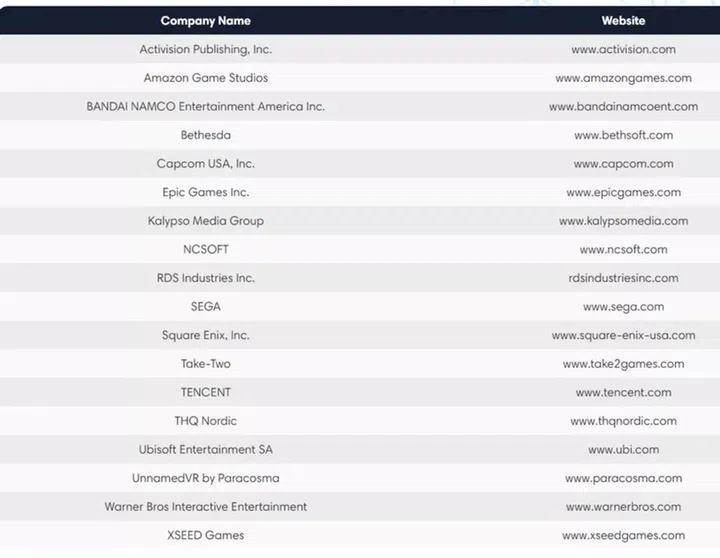Screen dimensions: 720x558
Task: Click the www.capcom.com website link
Action: [x=623, y=164]
